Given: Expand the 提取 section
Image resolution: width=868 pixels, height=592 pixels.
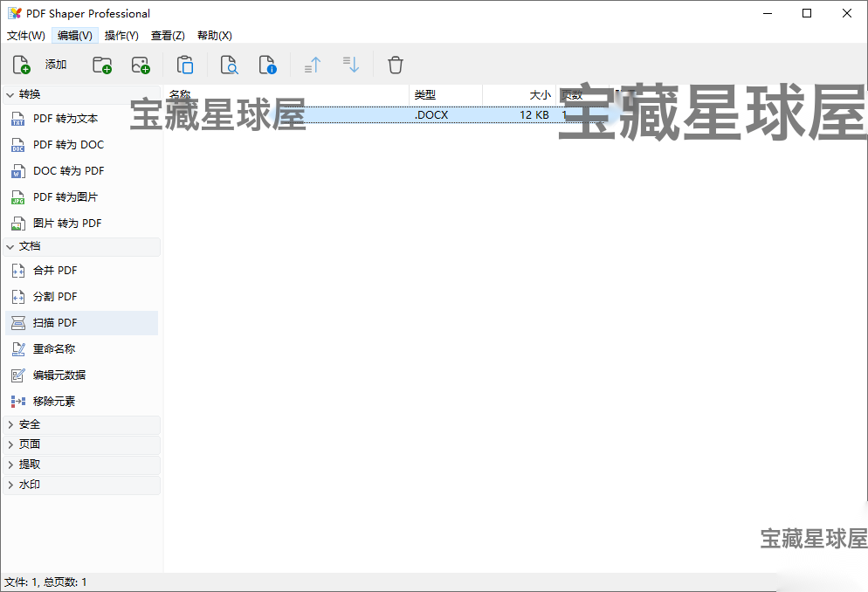Looking at the screenshot, I should tap(82, 465).
